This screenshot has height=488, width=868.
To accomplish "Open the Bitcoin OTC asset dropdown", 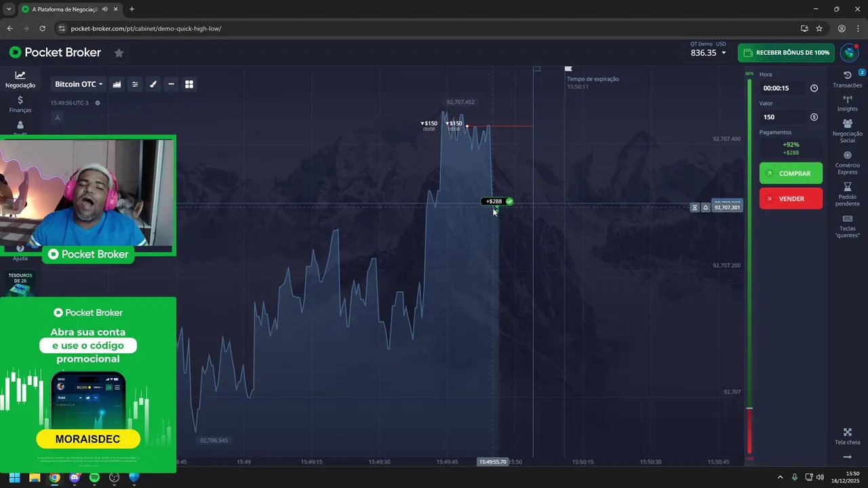I will pos(79,84).
